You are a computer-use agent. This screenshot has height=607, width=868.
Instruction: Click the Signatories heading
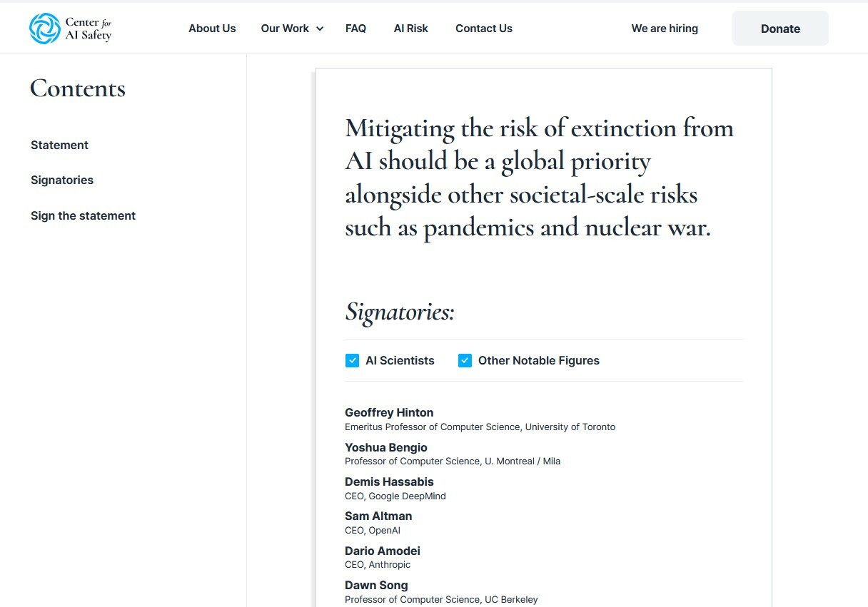(399, 312)
